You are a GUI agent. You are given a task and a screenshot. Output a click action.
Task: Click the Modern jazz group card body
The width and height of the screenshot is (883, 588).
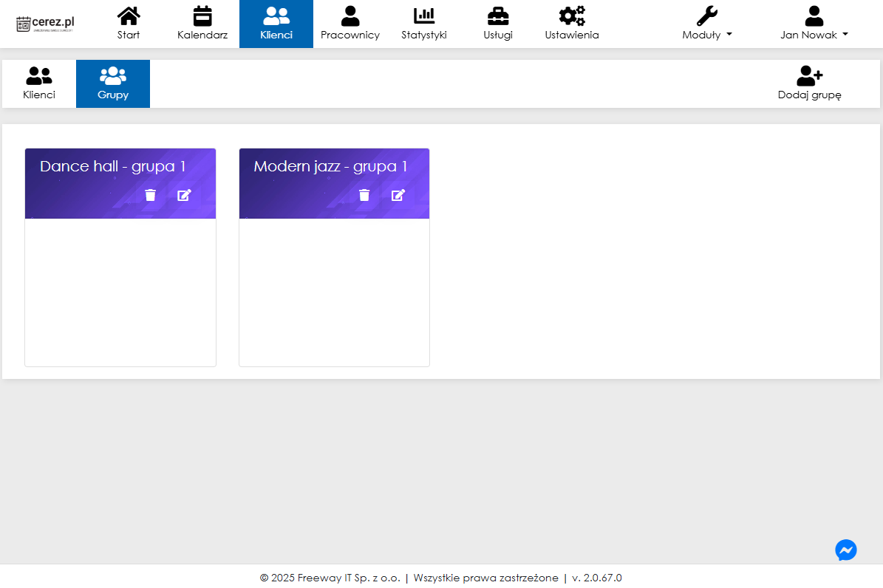coord(334,292)
